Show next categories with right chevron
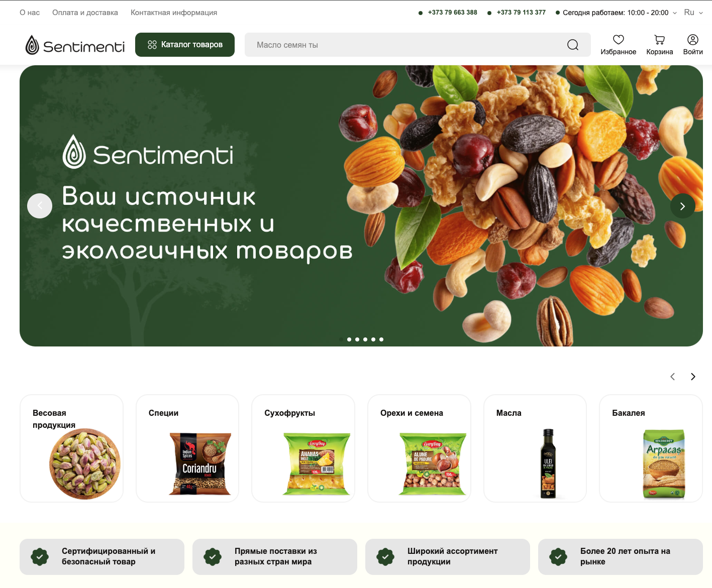Viewport: 712px width, 588px height. tap(693, 377)
